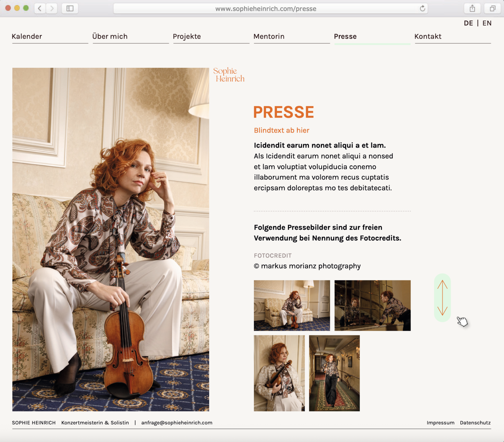Show all tabs via tab overview icon

[492, 8]
